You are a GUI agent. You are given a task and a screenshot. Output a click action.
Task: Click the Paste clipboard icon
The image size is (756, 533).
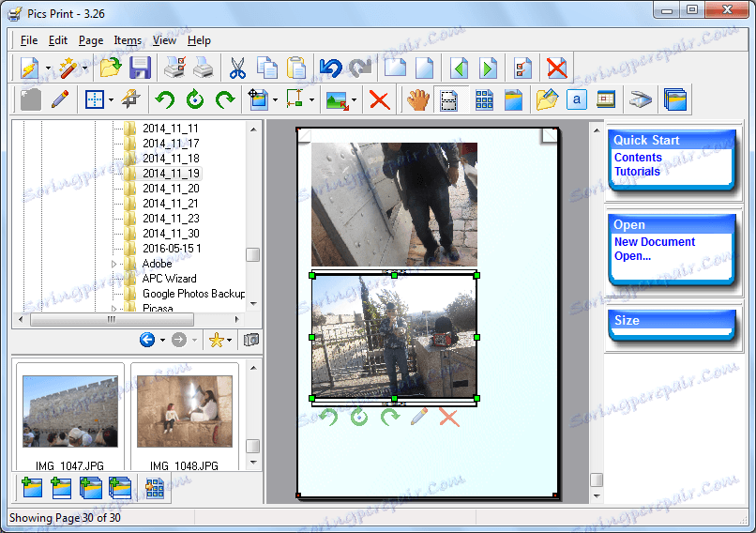[x=296, y=68]
